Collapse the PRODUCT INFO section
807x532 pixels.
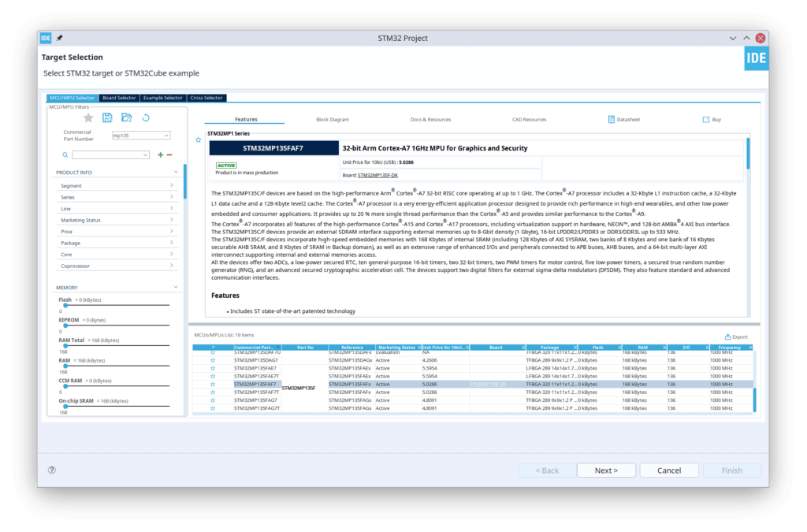click(x=176, y=173)
